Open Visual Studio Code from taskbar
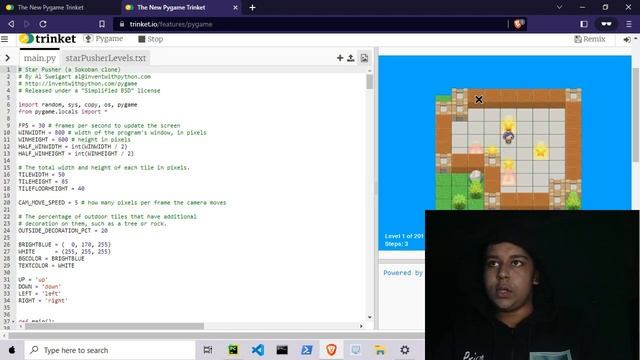Screen dimensions: 640x360 click(x=258, y=350)
